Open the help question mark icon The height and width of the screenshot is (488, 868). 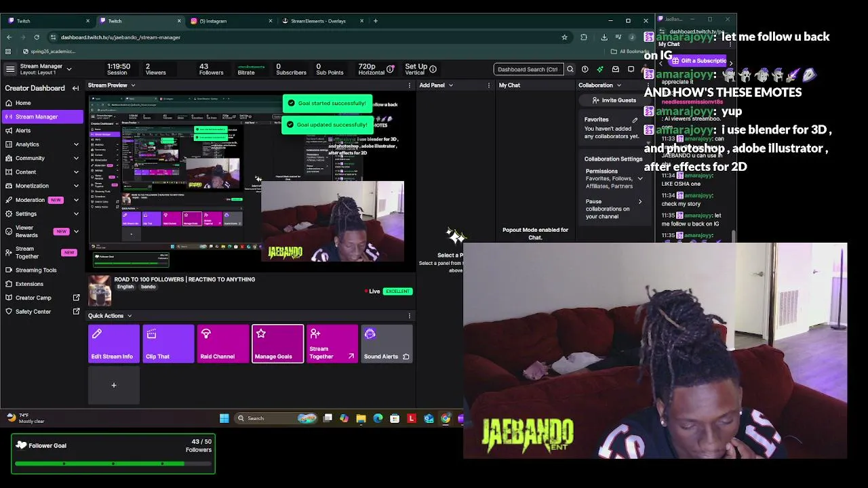(x=585, y=69)
